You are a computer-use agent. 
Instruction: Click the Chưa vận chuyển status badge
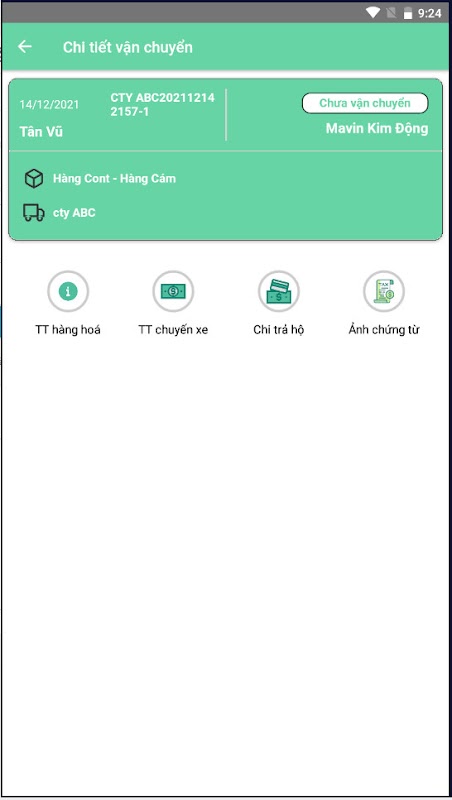pyautogui.click(x=365, y=103)
